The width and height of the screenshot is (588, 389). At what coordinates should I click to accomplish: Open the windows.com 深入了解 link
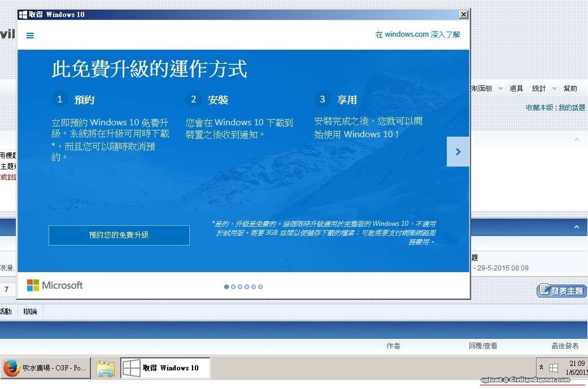pyautogui.click(x=417, y=34)
